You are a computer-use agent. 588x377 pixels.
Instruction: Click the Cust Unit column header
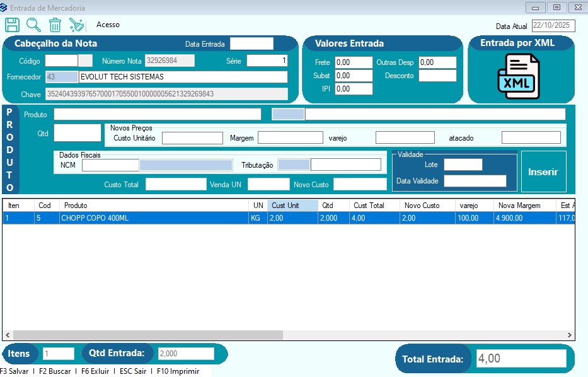[292, 206]
